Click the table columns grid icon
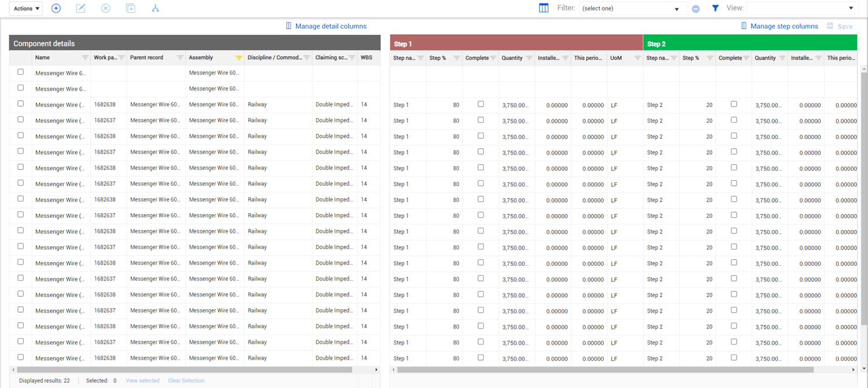The height and width of the screenshot is (388, 868). [x=543, y=8]
